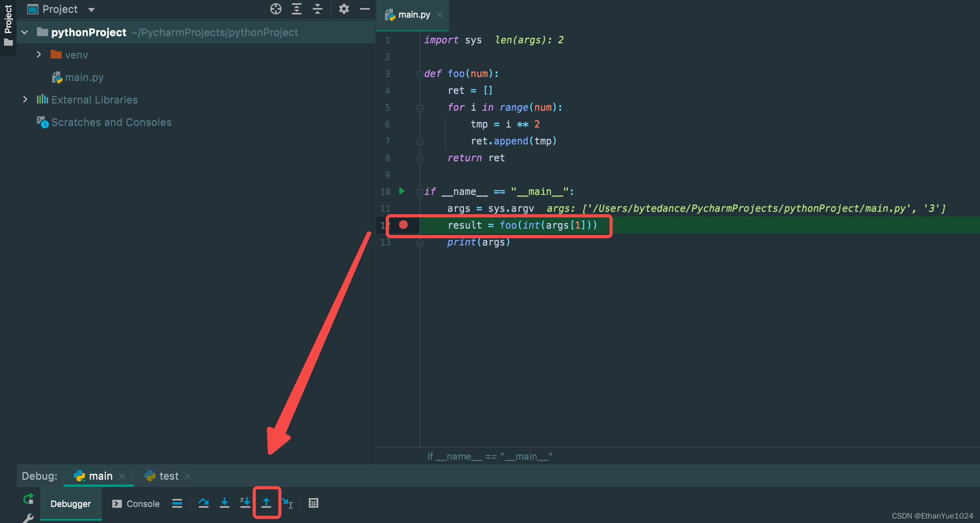Viewport: 980px width, 523px height.
Task: Click the Step Into icon
Action: [225, 503]
